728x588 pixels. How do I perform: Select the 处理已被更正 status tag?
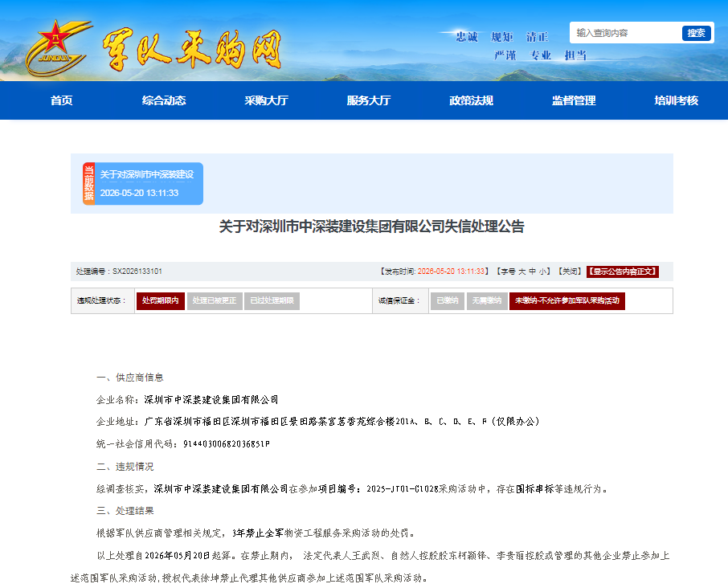pos(215,300)
